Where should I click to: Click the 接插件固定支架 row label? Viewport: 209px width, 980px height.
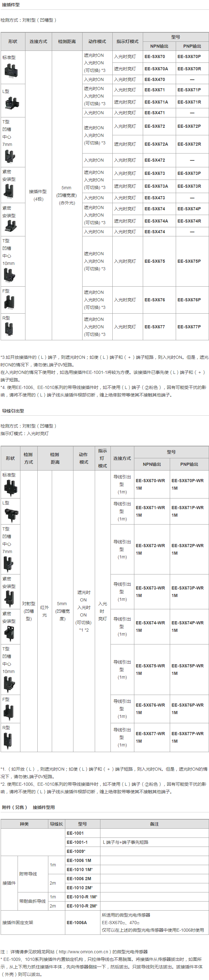(x=18, y=923)
